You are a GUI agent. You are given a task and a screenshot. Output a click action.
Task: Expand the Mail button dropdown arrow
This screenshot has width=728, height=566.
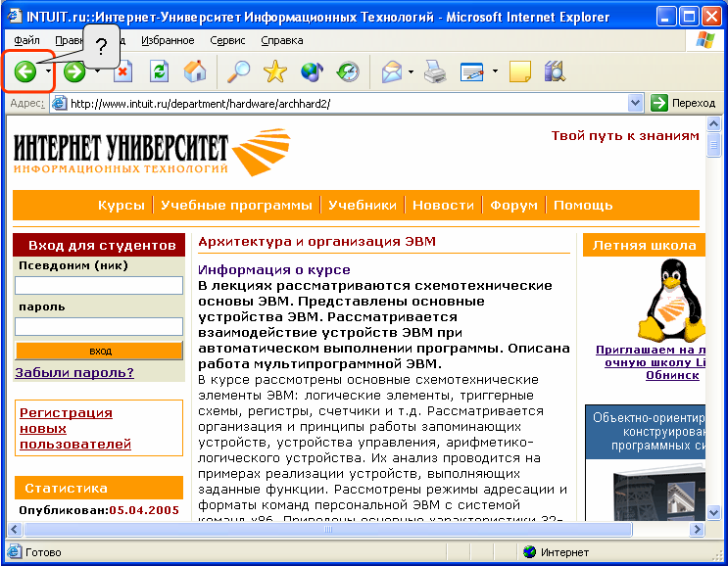click(x=411, y=71)
